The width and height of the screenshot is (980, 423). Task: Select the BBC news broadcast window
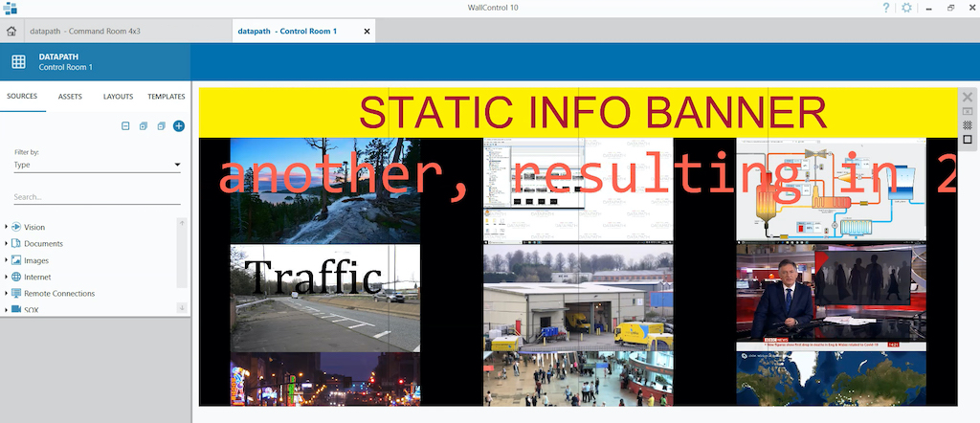click(831, 297)
